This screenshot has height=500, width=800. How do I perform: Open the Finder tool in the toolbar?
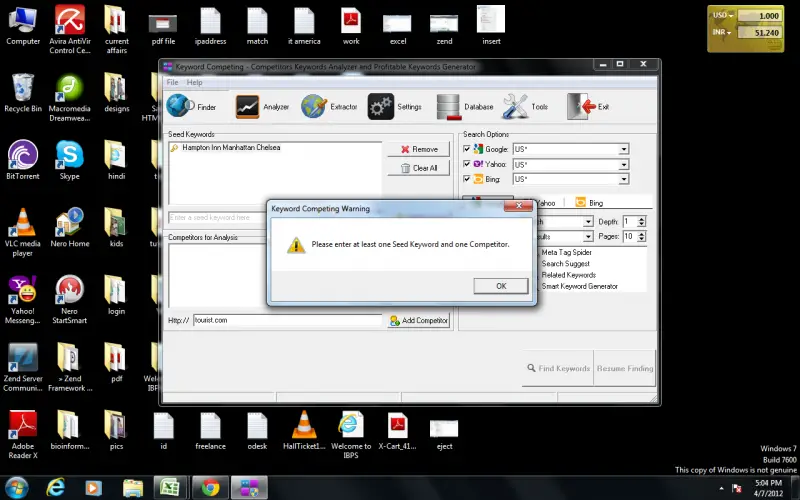pos(191,107)
